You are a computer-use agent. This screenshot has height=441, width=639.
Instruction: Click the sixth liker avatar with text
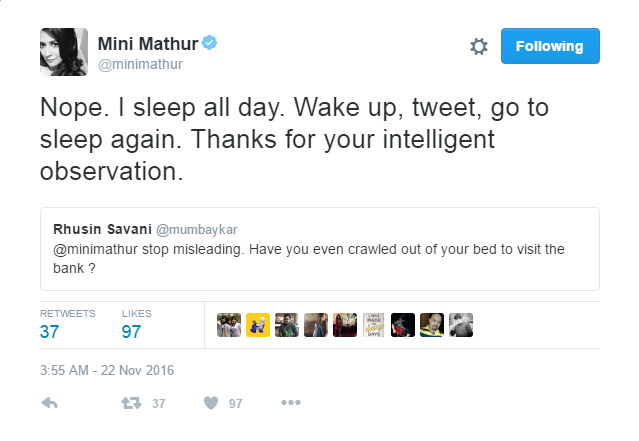[x=374, y=325]
